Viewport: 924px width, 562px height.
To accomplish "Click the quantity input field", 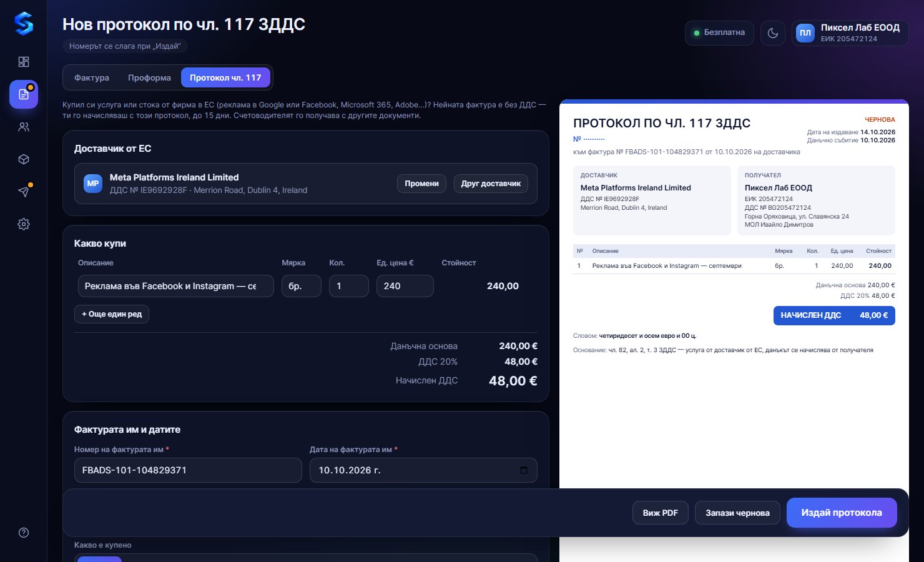I will click(349, 286).
